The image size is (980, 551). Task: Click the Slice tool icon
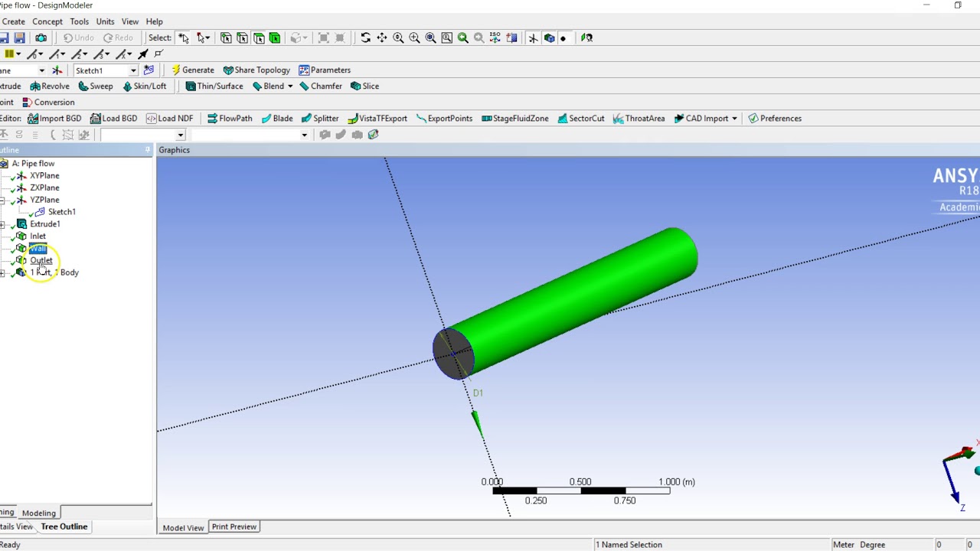tap(355, 86)
